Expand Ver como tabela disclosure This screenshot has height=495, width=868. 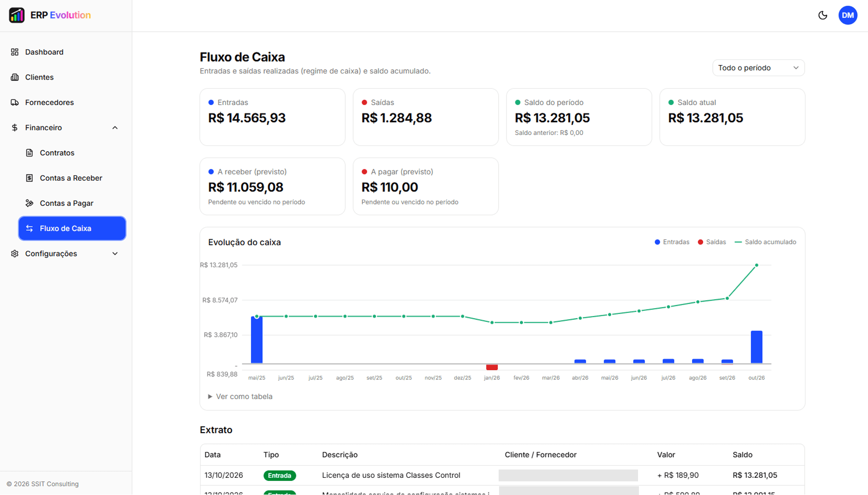[240, 397]
